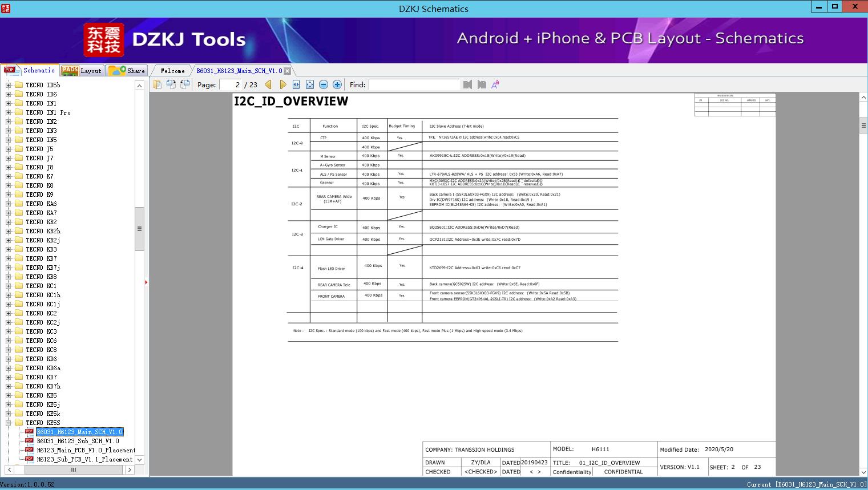
Task: Click the document view scroll up arrow
Action: coord(863,98)
